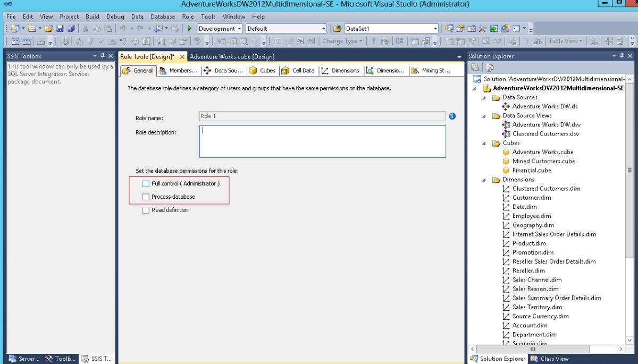Screen dimensions: 638x364
Task: Collapse the Data Source Views folder
Action: pyautogui.click(x=484, y=116)
